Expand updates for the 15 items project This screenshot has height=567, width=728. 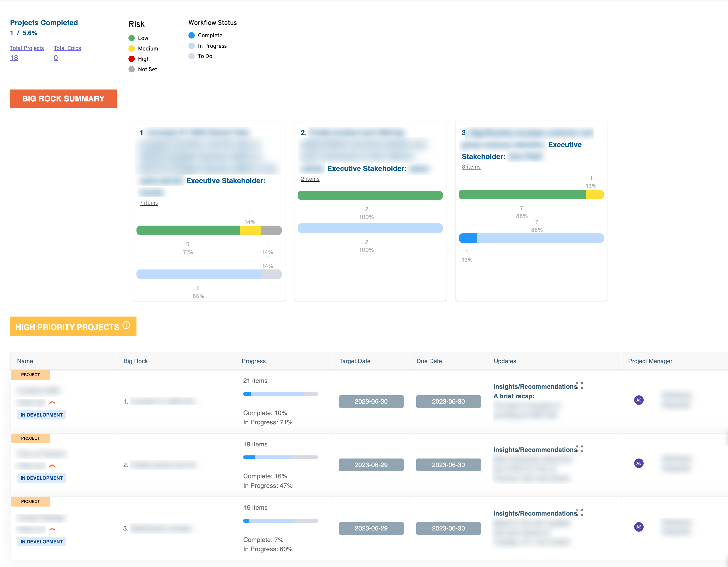coord(579,512)
